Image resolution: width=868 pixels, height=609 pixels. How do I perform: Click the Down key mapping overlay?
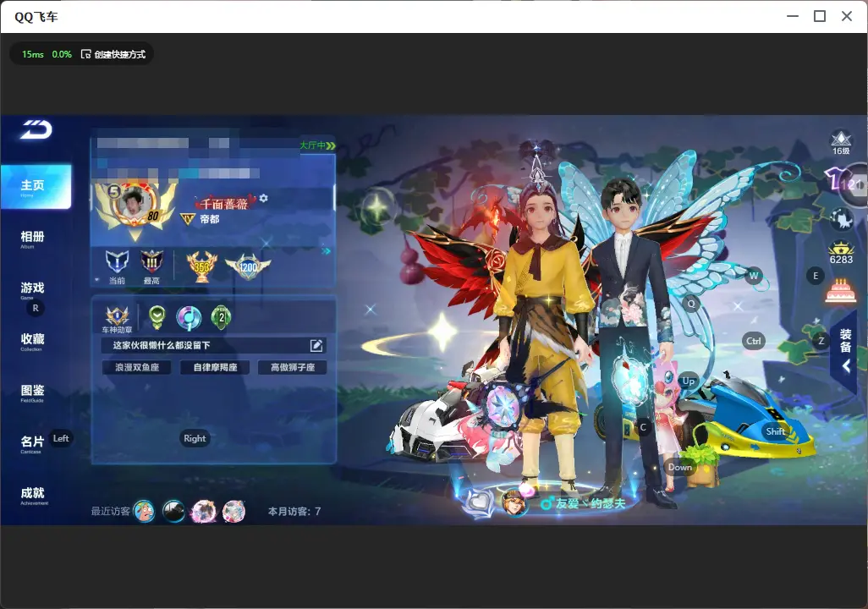[680, 467]
